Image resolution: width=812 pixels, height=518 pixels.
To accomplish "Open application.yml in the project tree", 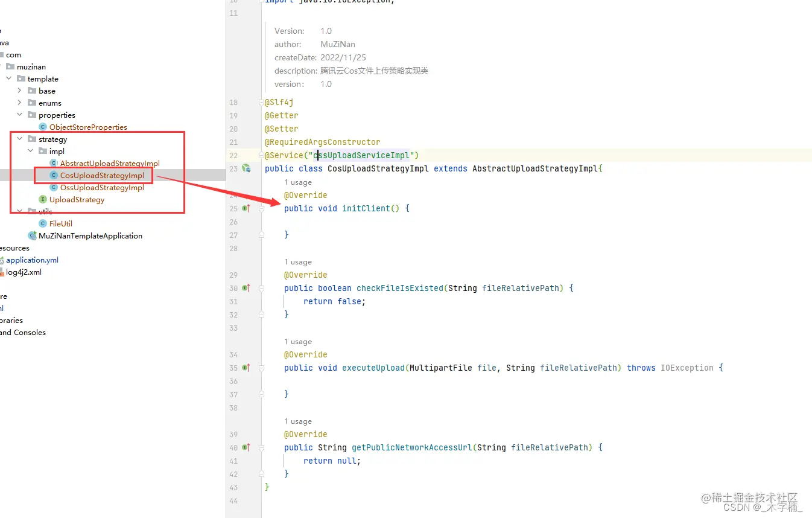I will click(x=32, y=260).
